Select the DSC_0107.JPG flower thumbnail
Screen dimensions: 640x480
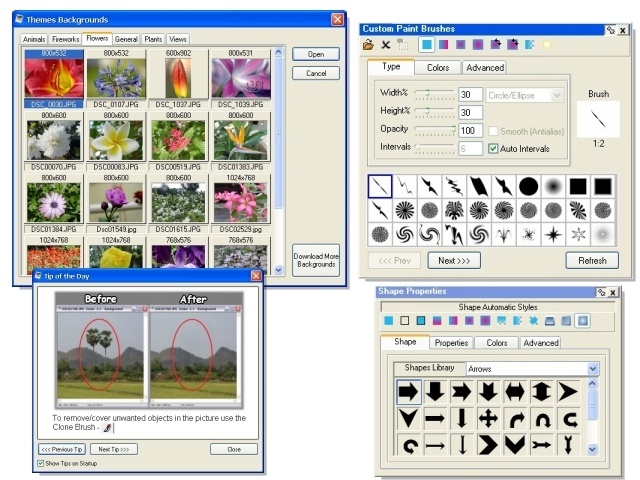pyautogui.click(x=116, y=78)
